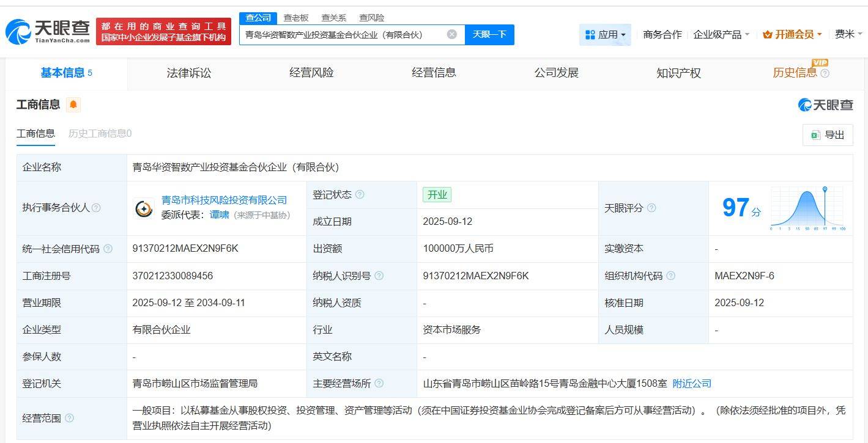Click the help icon next to 统一社会信用代码
This screenshot has height=443, width=868.
click(x=108, y=249)
